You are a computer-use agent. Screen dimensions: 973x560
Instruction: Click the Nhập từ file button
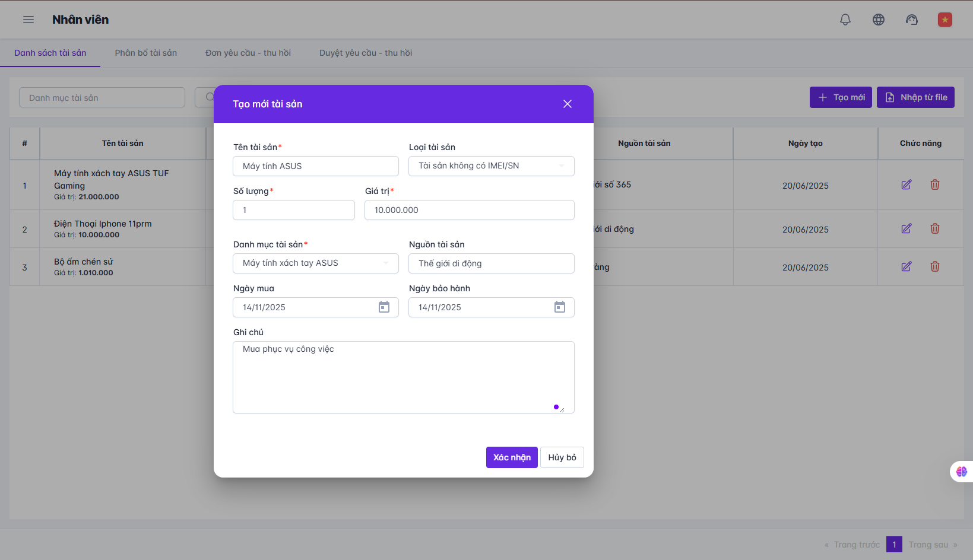tap(915, 97)
